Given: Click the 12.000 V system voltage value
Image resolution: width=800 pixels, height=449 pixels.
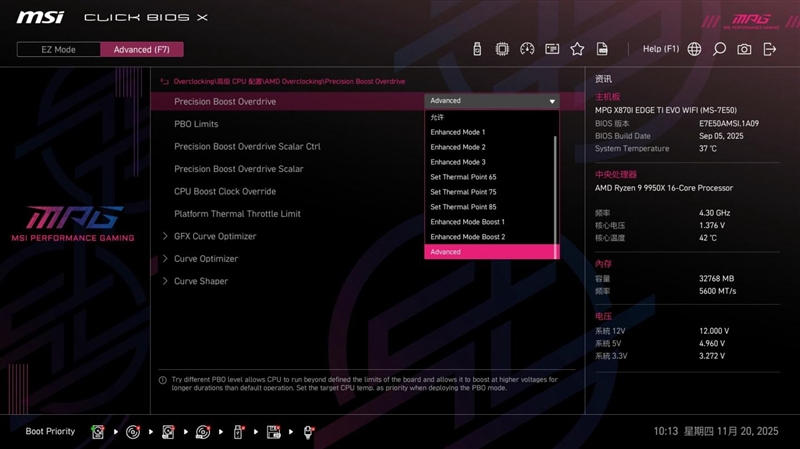Looking at the screenshot, I should tap(714, 331).
